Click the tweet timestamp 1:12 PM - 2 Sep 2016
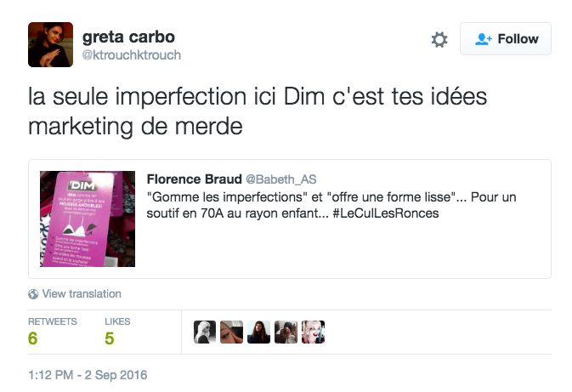This screenshot has height=392, width=572. tap(88, 375)
